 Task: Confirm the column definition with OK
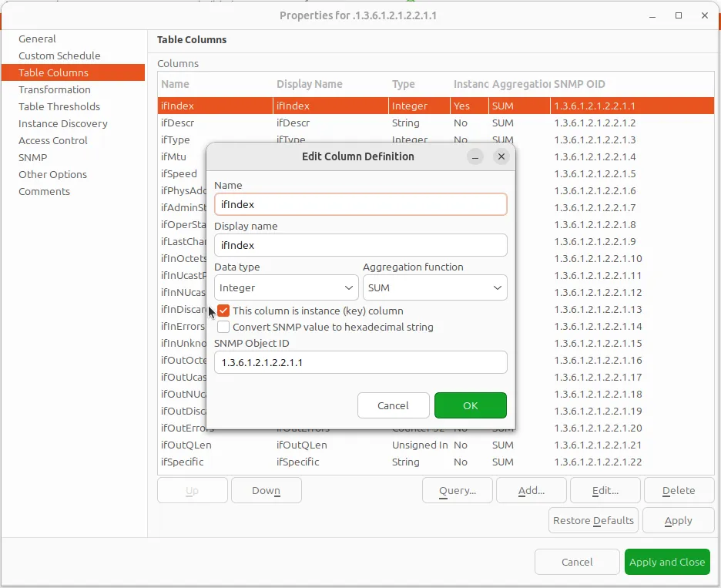coord(470,405)
